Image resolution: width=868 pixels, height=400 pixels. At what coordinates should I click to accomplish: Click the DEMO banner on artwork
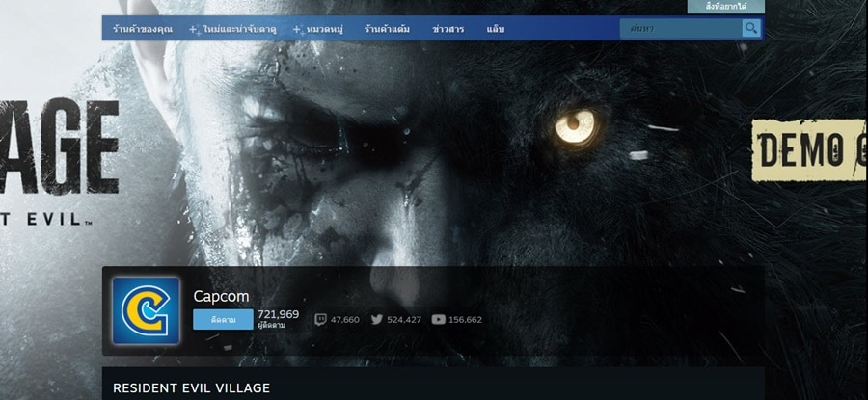pos(809,150)
